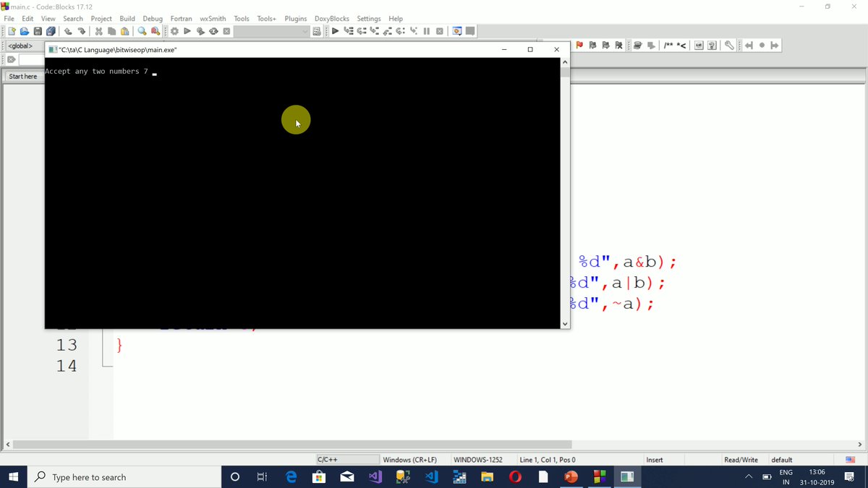Click the Read/Write status entry

click(x=741, y=460)
